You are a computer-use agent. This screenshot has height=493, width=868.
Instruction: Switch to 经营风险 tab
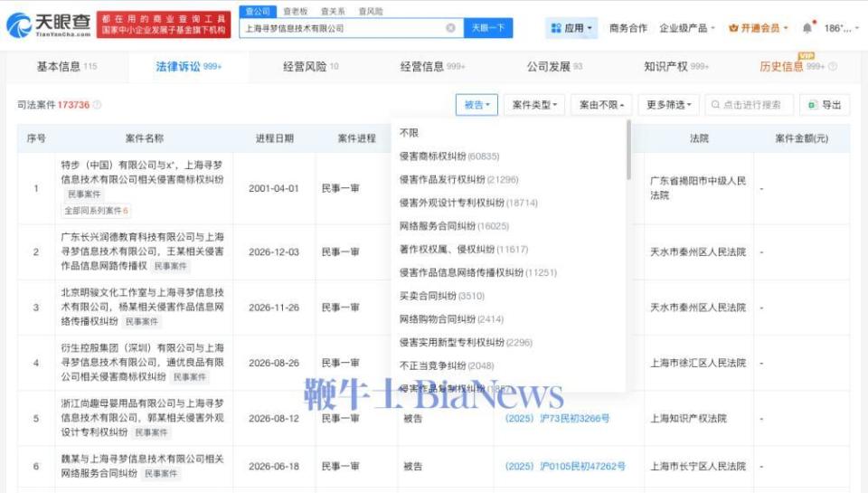pos(310,66)
